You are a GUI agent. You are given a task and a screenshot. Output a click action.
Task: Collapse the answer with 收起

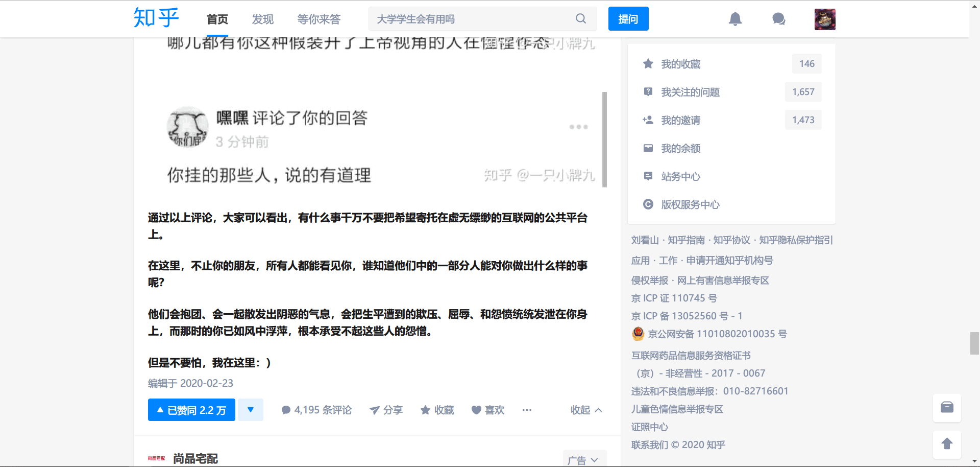[x=586, y=410]
